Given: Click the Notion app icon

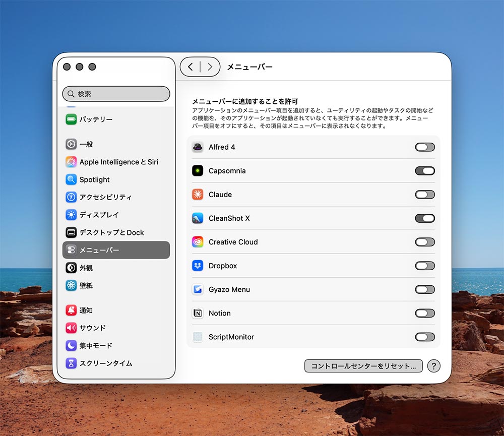Looking at the screenshot, I should [x=198, y=313].
